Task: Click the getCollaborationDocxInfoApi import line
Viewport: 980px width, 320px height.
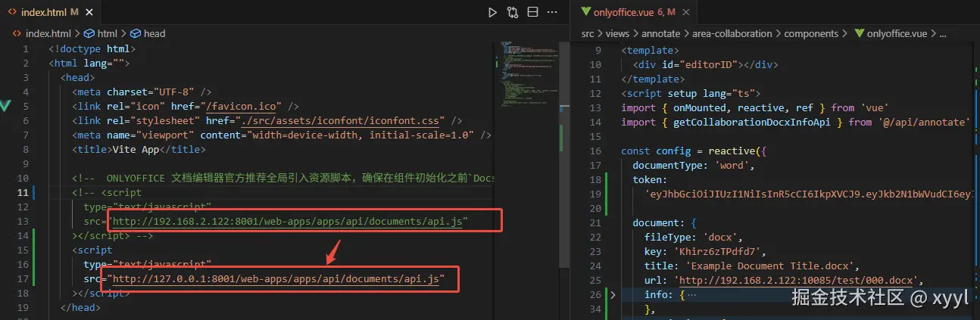Action: coord(796,122)
